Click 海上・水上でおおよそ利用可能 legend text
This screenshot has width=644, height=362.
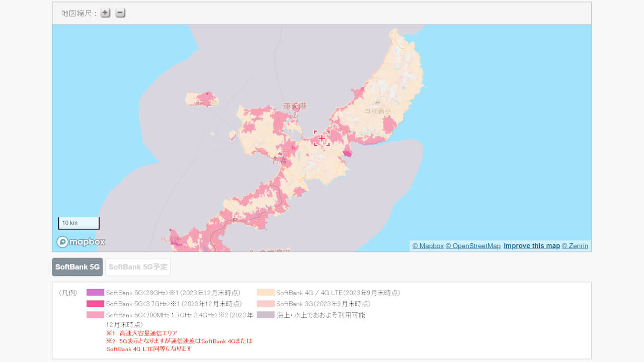coord(321,315)
